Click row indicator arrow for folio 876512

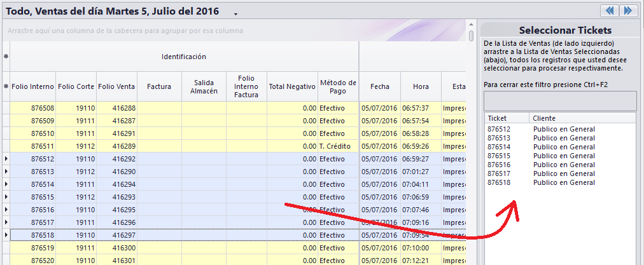pos(6,159)
